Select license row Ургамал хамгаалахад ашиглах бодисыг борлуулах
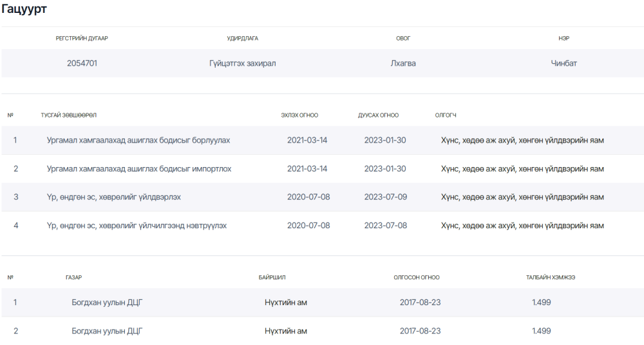Image resolution: width=644 pixels, height=345 pixels. (x=323, y=140)
